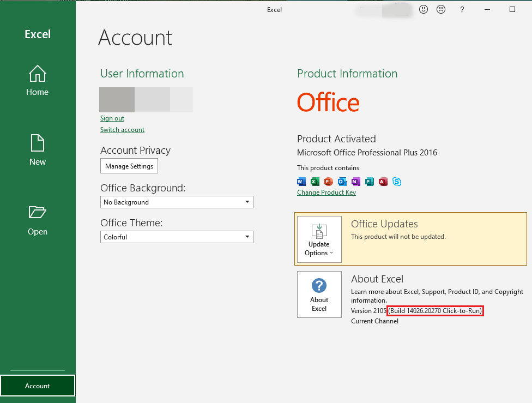The image size is (532, 403).
Task: Click the About Excel button
Action: [x=319, y=294]
